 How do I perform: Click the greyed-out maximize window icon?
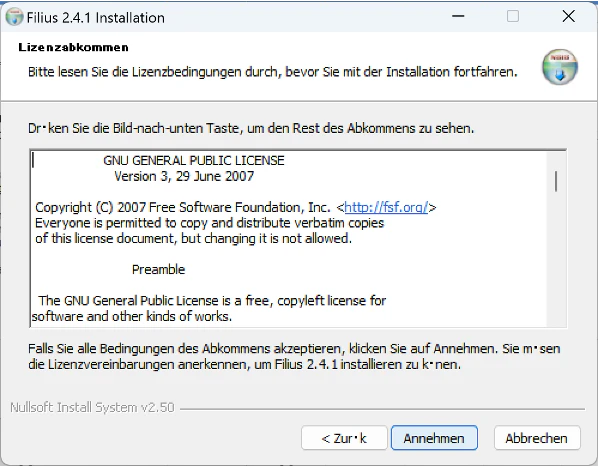pyautogui.click(x=513, y=16)
